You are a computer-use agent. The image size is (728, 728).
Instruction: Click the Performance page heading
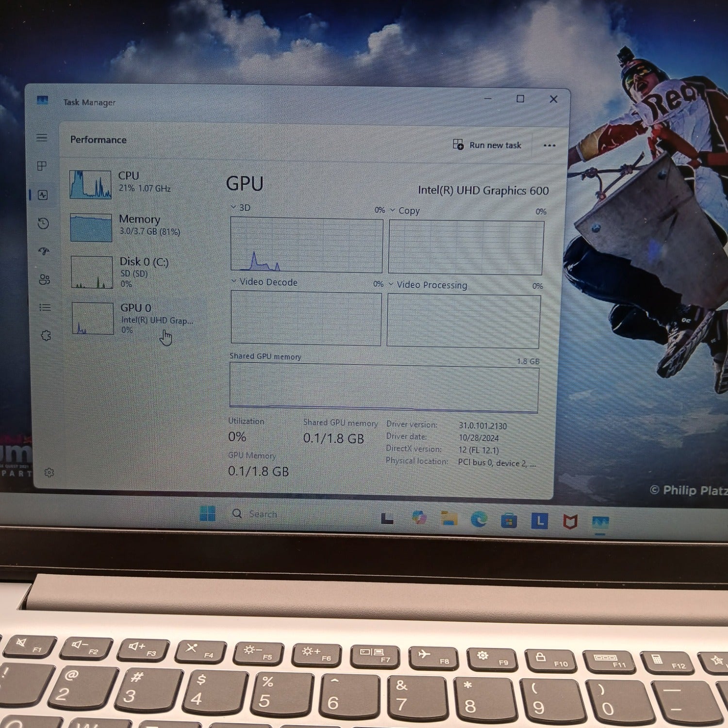[99, 139]
